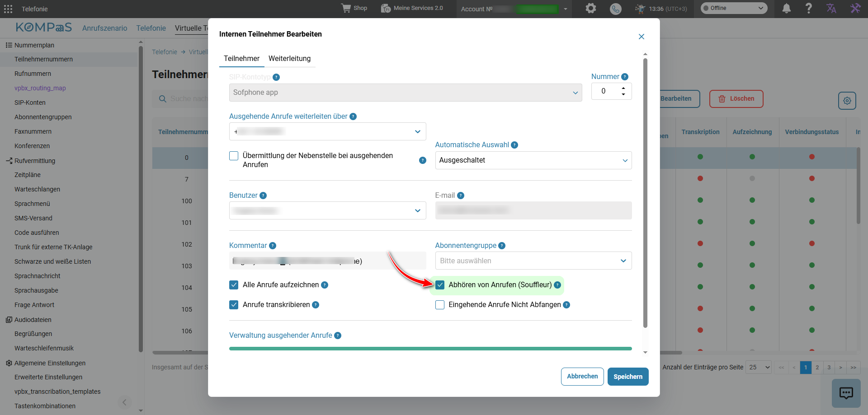This screenshot has height=415, width=868.
Task: Open table column settings gear
Action: tap(847, 101)
